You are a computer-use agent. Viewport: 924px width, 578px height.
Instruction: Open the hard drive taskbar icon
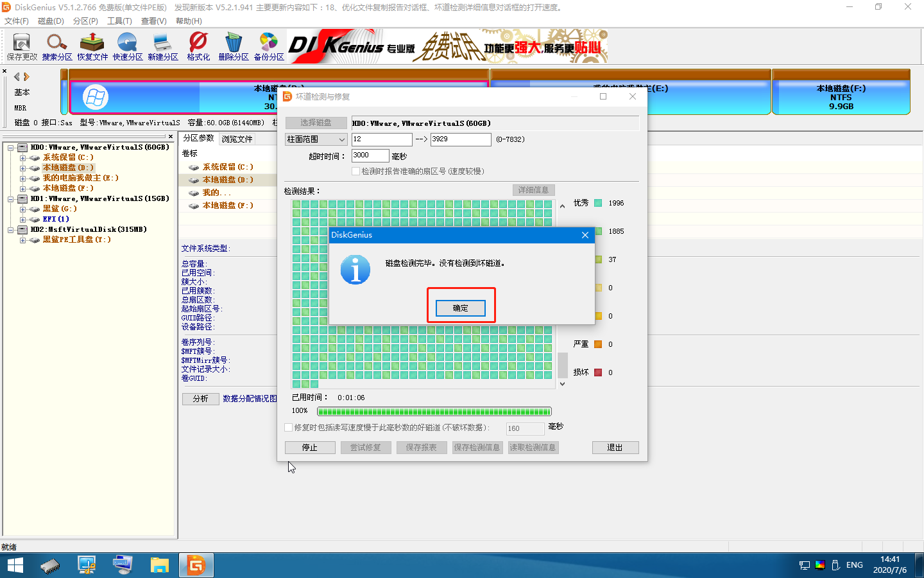point(50,565)
